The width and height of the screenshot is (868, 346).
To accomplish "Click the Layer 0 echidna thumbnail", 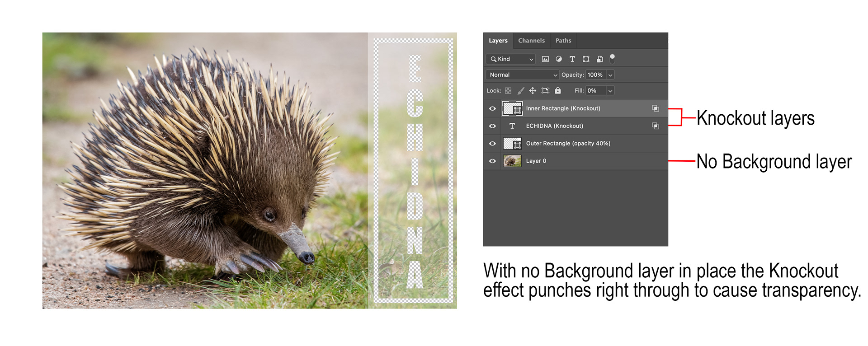I will tap(512, 161).
